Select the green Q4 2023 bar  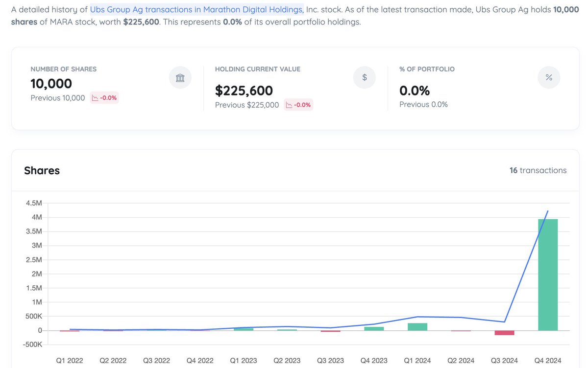coord(374,329)
